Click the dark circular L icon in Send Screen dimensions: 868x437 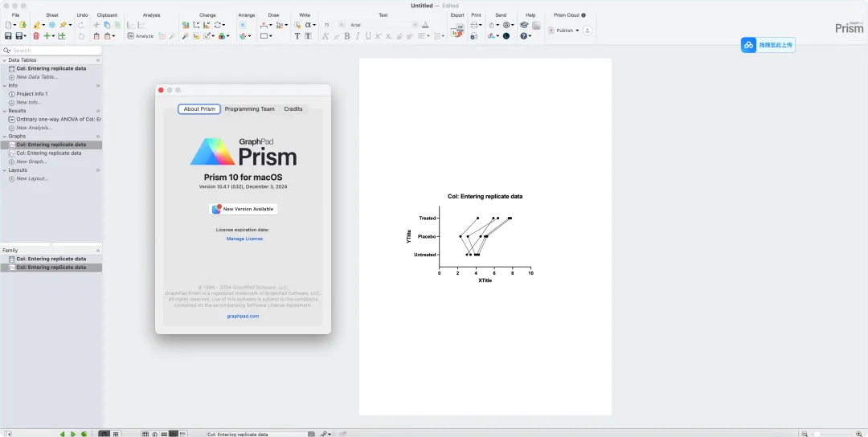(506, 36)
